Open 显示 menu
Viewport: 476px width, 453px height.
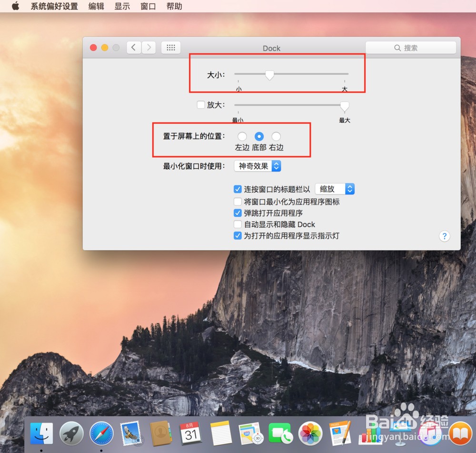coord(122,6)
